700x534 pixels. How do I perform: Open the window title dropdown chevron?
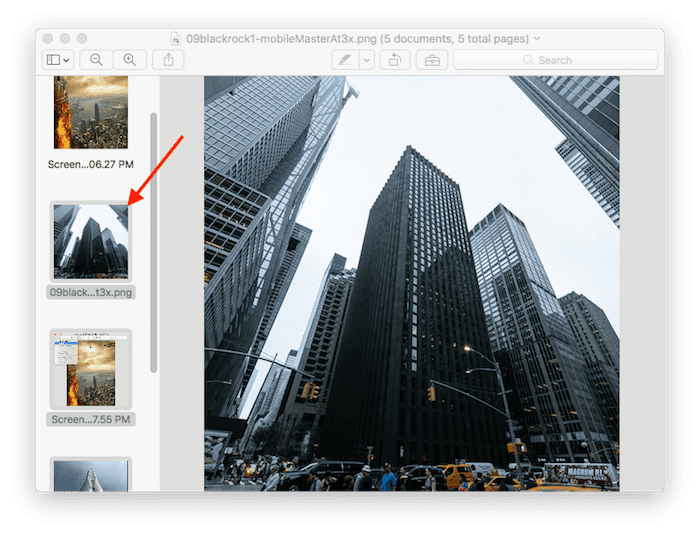pyautogui.click(x=537, y=38)
